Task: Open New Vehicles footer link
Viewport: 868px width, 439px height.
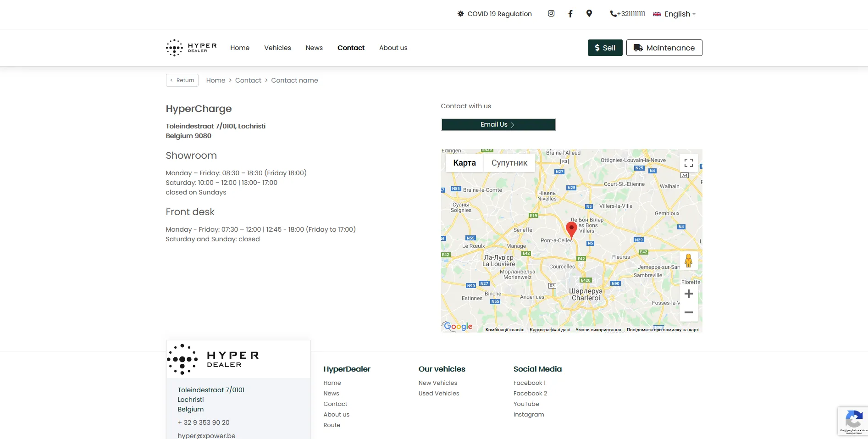Action: click(438, 383)
